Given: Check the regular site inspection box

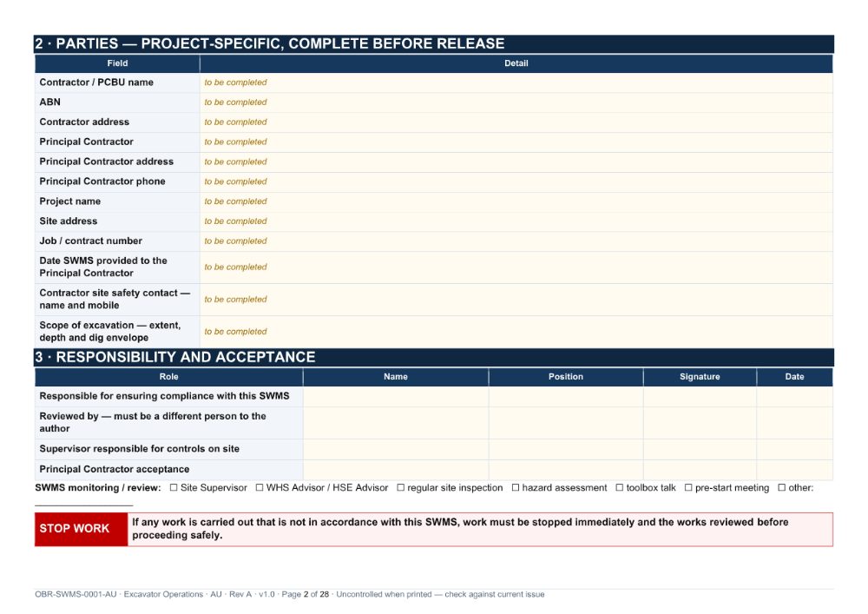Looking at the screenshot, I should pyautogui.click(x=401, y=488).
